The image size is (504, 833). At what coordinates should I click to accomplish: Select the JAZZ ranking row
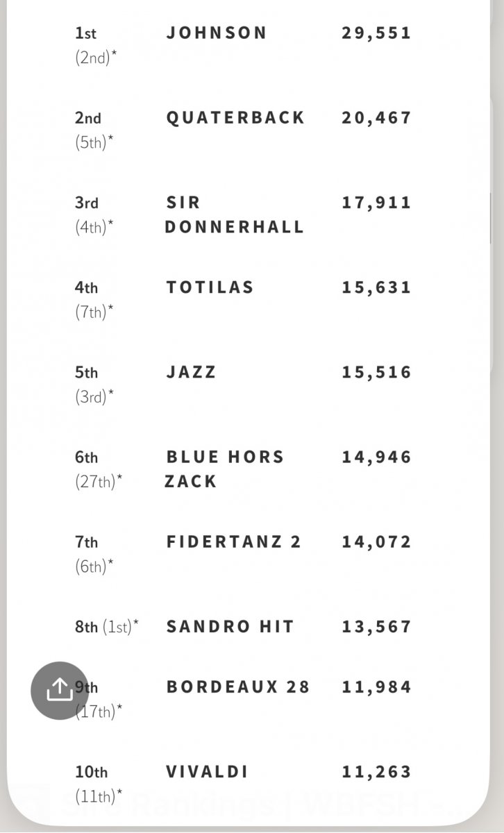click(x=191, y=372)
